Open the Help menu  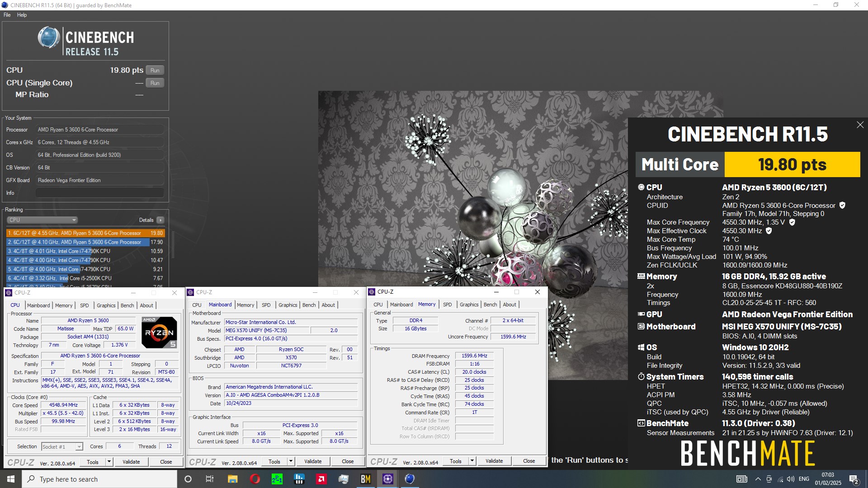22,15
